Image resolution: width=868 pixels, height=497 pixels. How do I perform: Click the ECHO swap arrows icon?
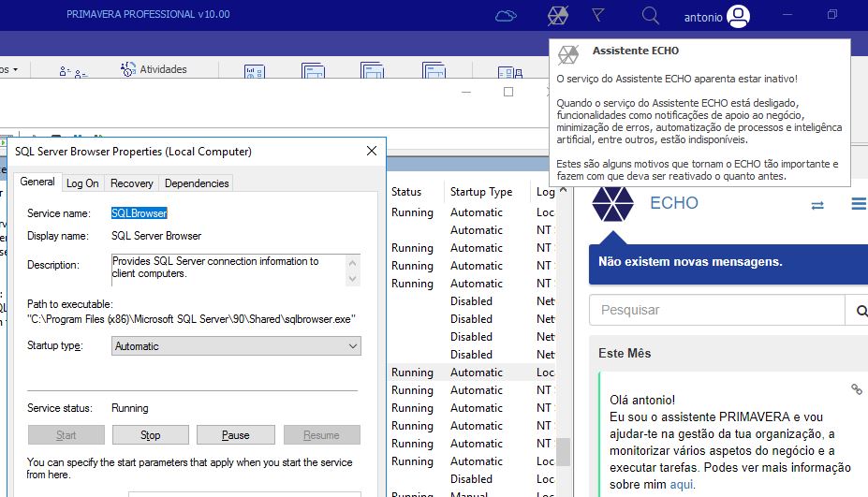pos(817,205)
